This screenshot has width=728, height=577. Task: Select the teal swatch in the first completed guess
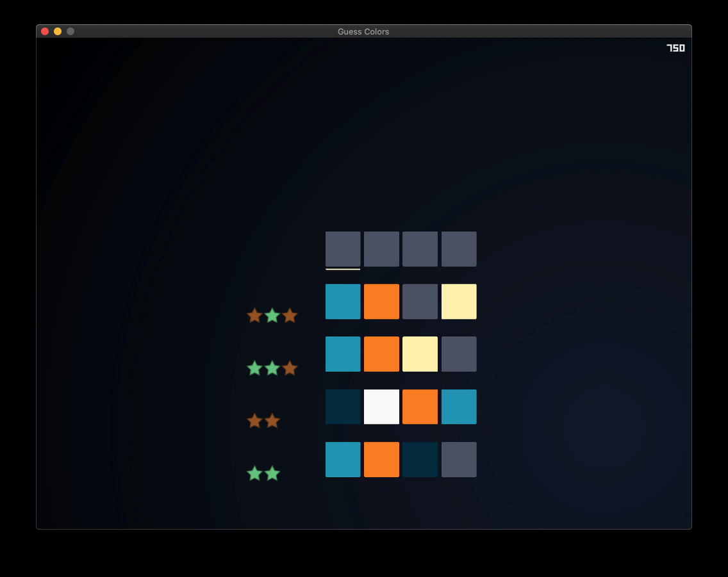click(342, 301)
